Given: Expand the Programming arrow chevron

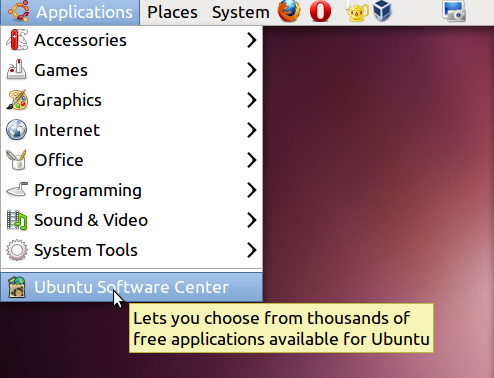Looking at the screenshot, I should point(252,190).
